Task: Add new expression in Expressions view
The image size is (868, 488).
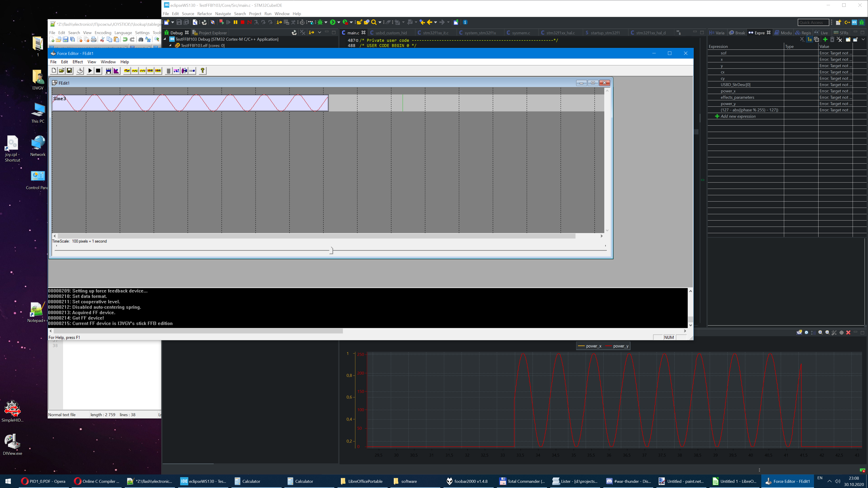Action: point(738,116)
